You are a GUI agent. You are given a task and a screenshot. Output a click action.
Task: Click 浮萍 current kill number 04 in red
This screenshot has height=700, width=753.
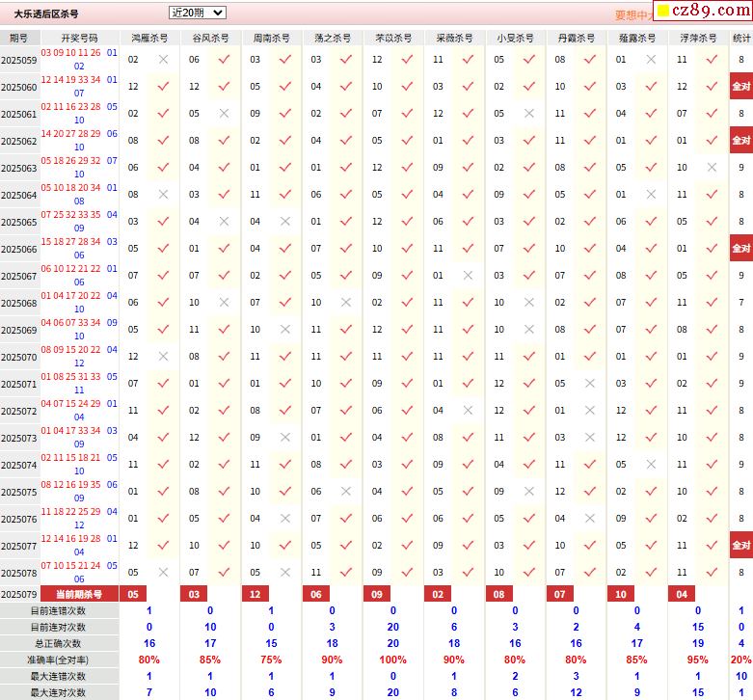pos(682,594)
